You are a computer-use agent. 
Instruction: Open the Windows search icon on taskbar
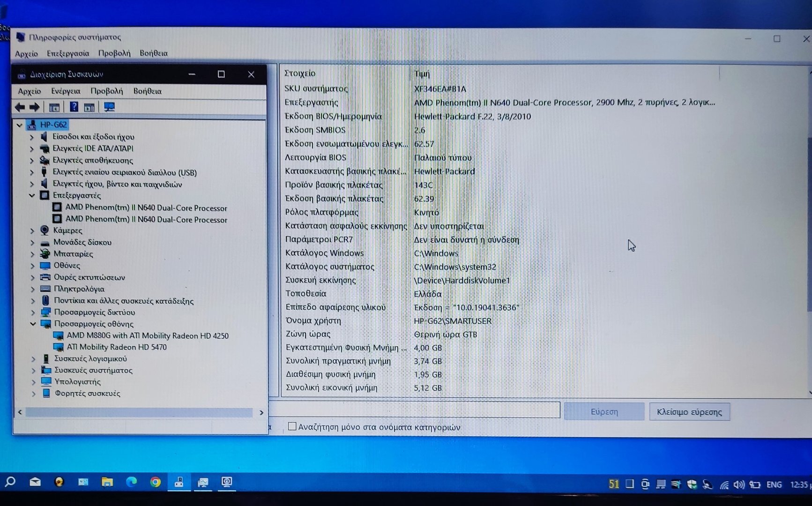point(10,482)
